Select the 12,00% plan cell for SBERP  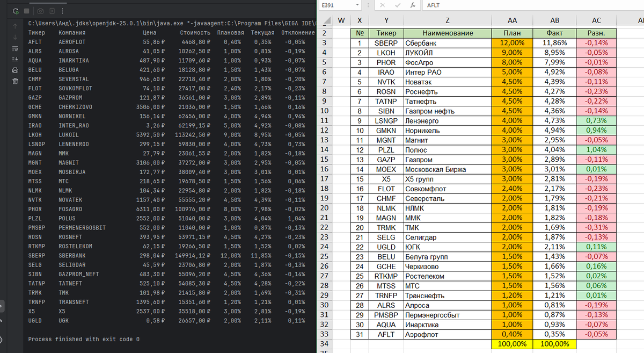(x=513, y=43)
